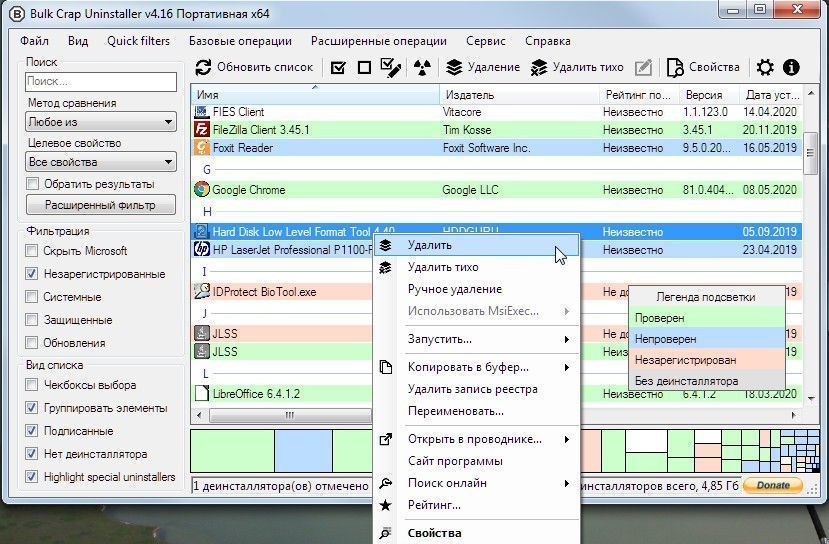829x544 pixels.
Task: Toggle the Подписанные checkbox
Action: (x=32, y=431)
